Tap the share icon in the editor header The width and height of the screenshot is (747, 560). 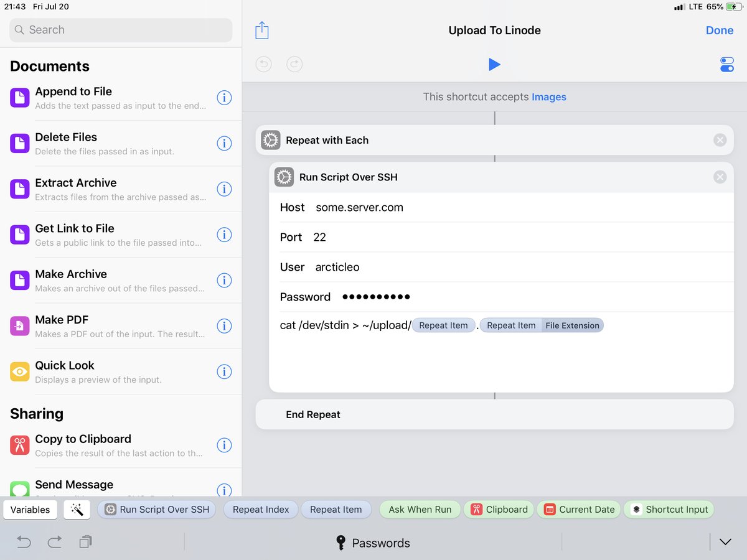pyautogui.click(x=262, y=30)
